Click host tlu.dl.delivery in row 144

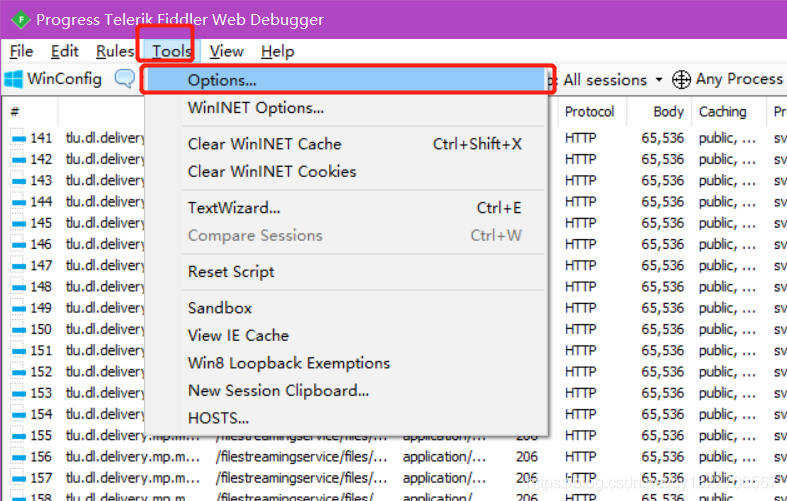[105, 202]
